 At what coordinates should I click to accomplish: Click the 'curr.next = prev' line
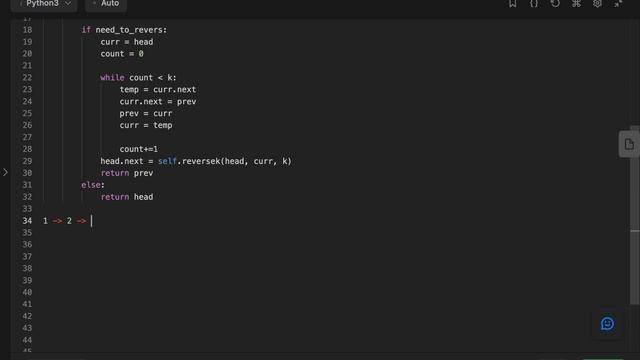pyautogui.click(x=158, y=101)
